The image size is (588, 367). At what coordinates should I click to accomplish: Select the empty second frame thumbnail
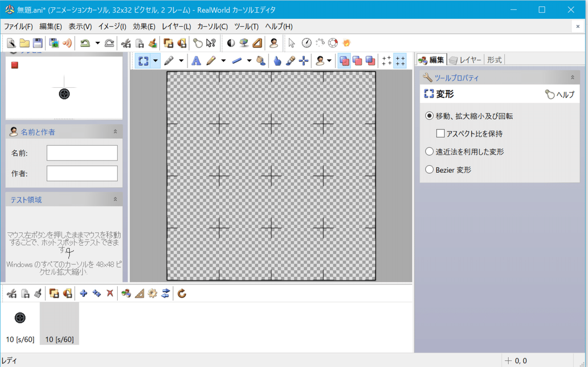59,323
